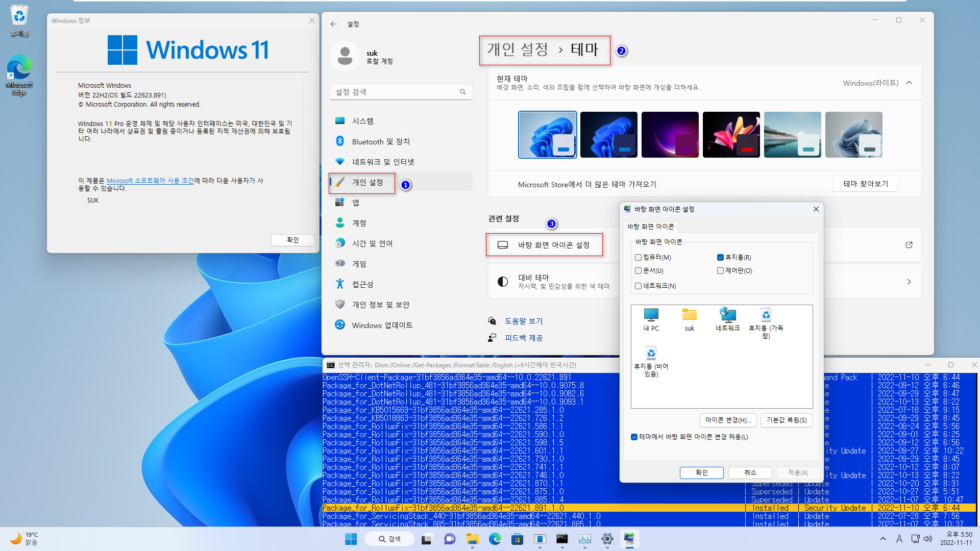Open the Give feedback link
Screen dimensions: 980x551
pos(524,338)
